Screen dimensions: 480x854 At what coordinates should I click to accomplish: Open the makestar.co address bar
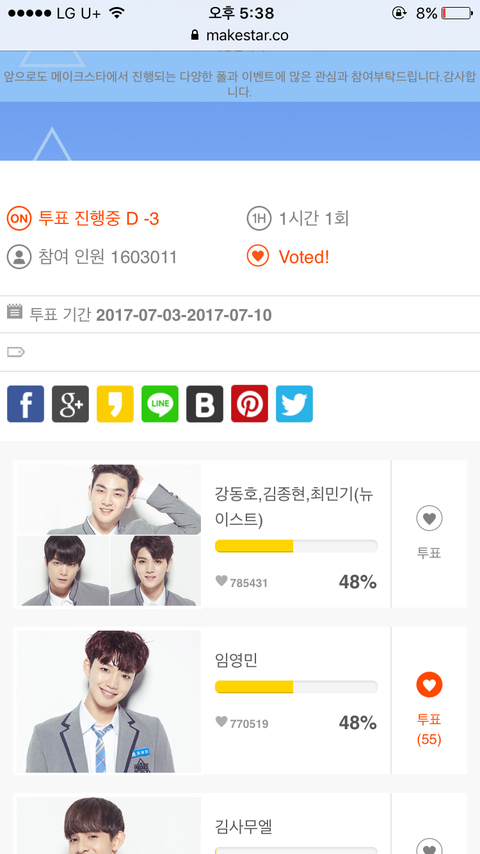240,35
